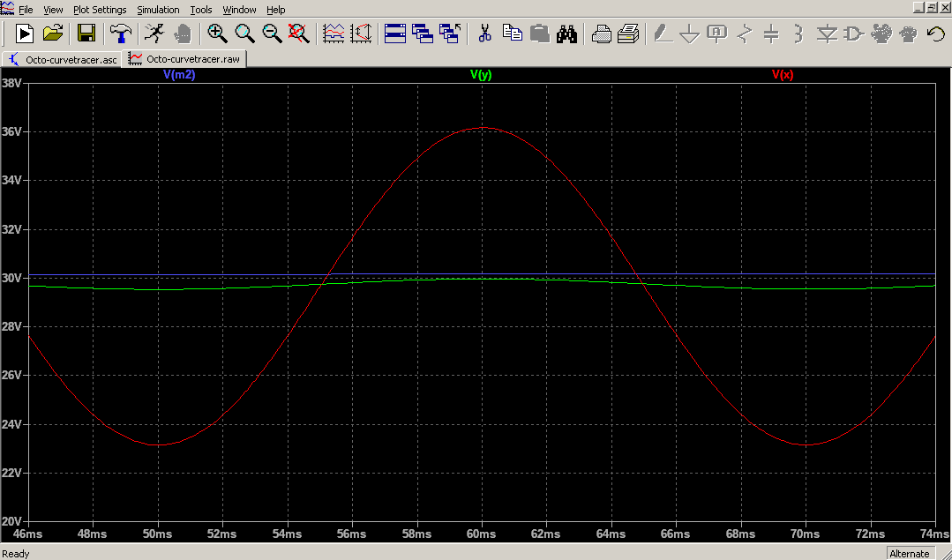Tile windows horizontally using toolbar icon
This screenshot has height=560, width=952.
[395, 34]
